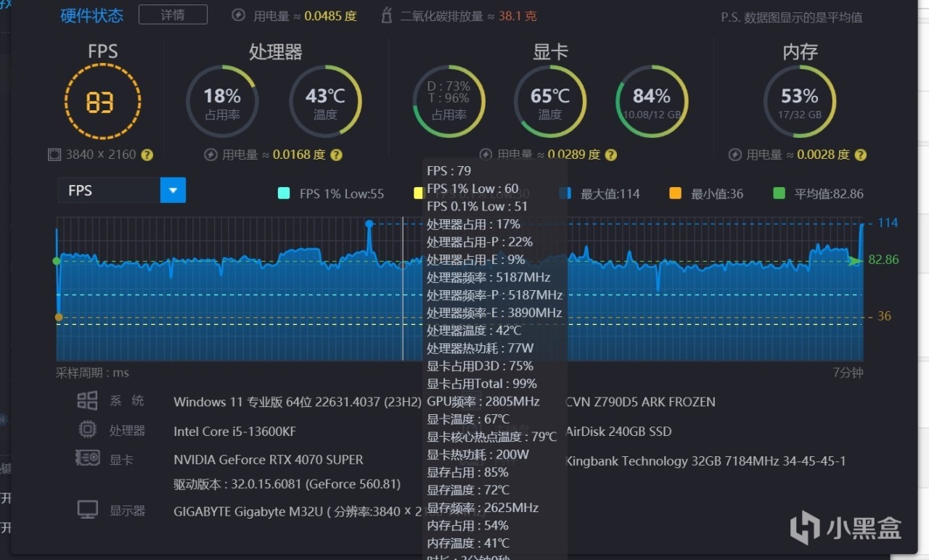
Task: Click the tooltip row 显卡占用D3D : 75%
Action: click(480, 366)
